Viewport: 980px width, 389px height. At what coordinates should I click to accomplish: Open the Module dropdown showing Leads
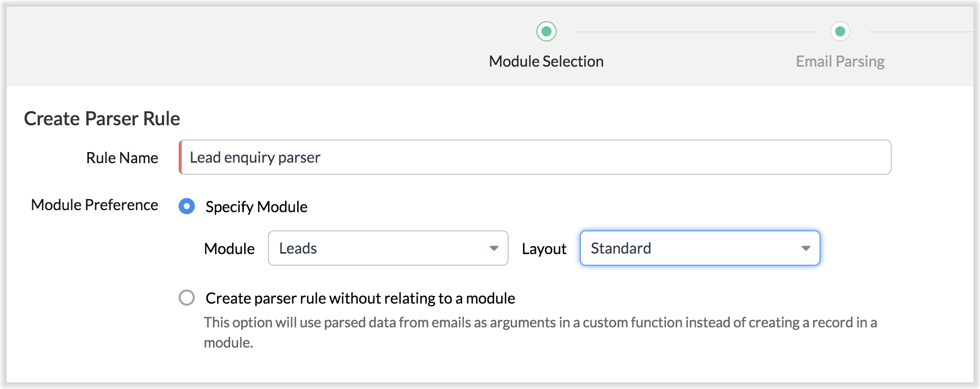coord(388,248)
